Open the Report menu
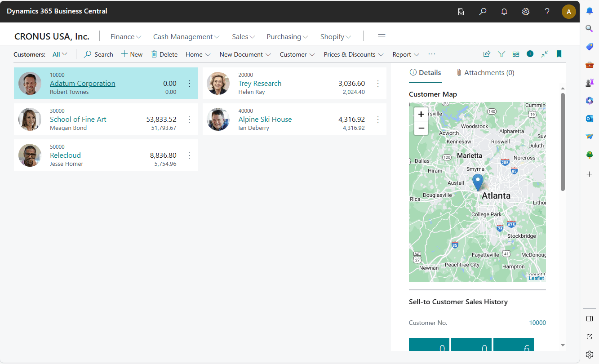The width and height of the screenshot is (599, 364). 405,54
